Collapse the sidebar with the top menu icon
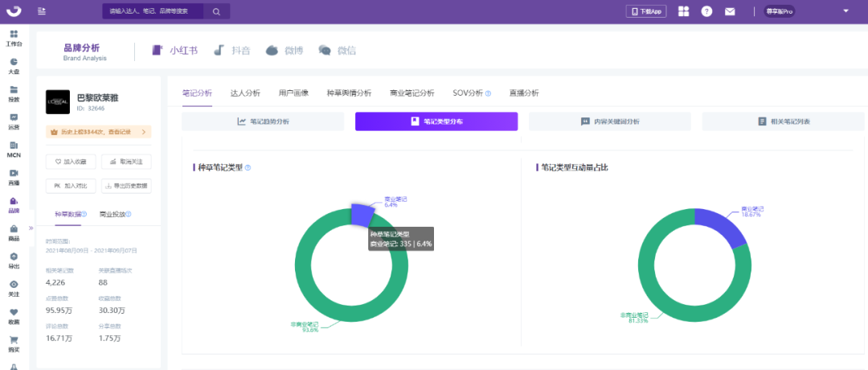This screenshot has height=370, width=868. pyautogui.click(x=42, y=11)
